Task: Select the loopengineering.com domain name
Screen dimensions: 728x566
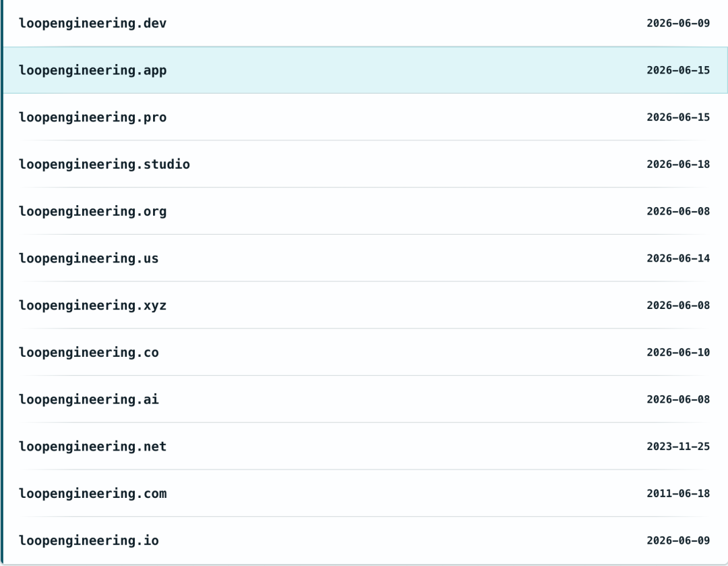Action: (x=92, y=494)
